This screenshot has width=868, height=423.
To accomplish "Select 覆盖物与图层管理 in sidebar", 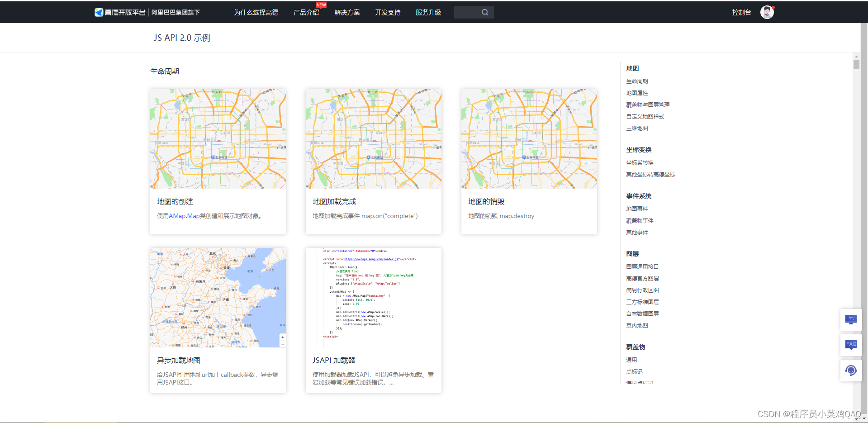I will 648,105.
